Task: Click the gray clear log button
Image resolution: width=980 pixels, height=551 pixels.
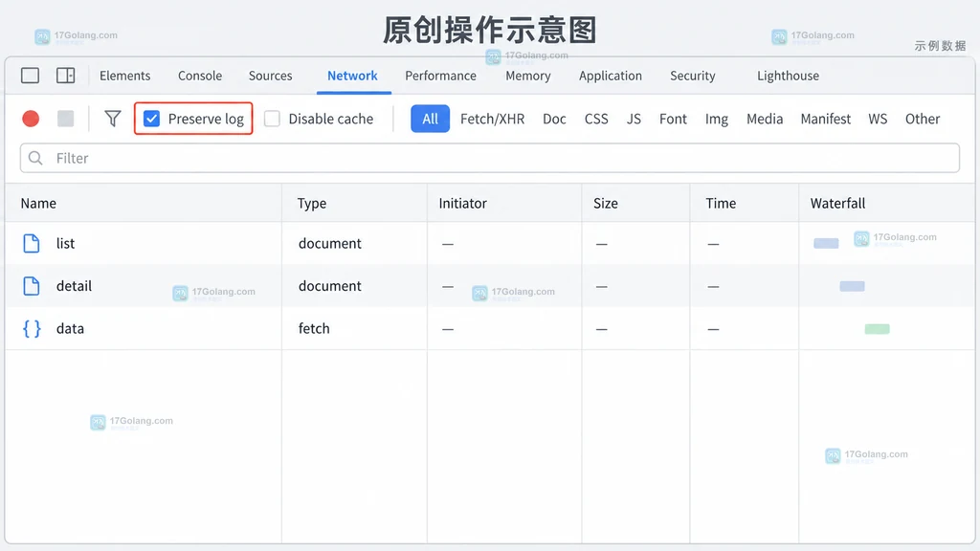Action: click(66, 119)
